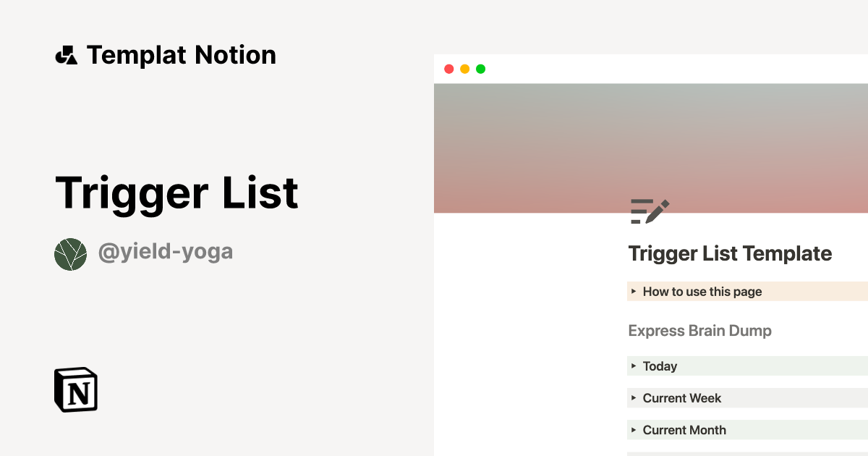Click the large "Trigger List" heading
Screen dimensions: 868x456
click(176, 193)
